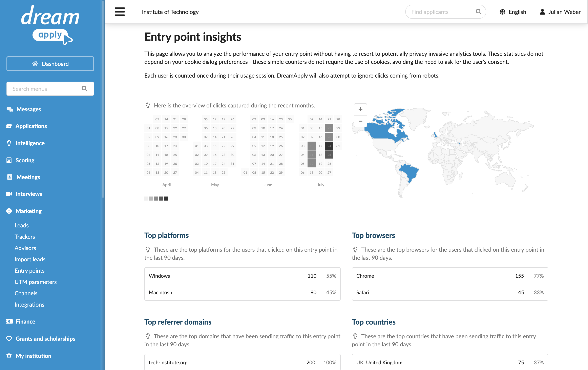Click the search icon in Search menus
The width and height of the screenshot is (588, 370).
(84, 89)
